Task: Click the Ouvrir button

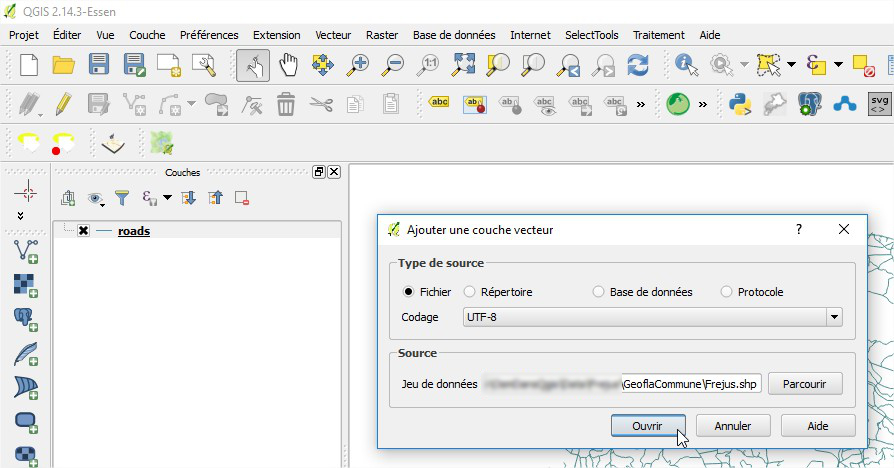Action: pyautogui.click(x=648, y=426)
